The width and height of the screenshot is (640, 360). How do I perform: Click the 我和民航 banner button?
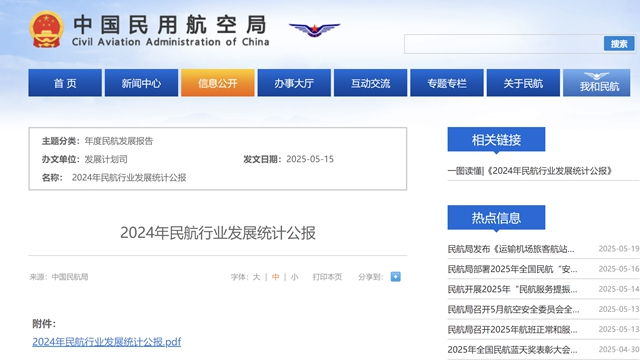point(596,83)
